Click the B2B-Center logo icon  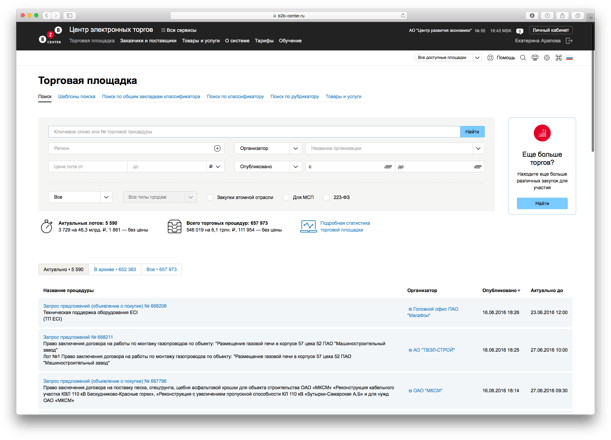tap(48, 36)
